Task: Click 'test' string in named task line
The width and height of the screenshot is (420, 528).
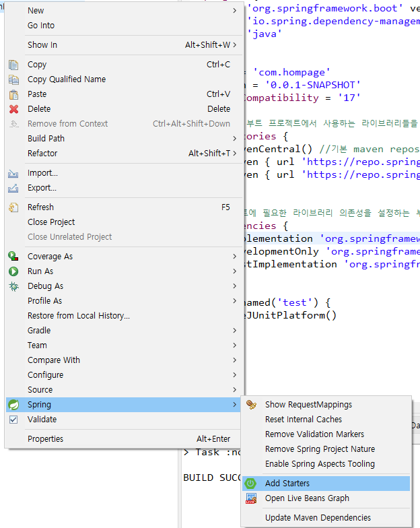Action: [295, 303]
